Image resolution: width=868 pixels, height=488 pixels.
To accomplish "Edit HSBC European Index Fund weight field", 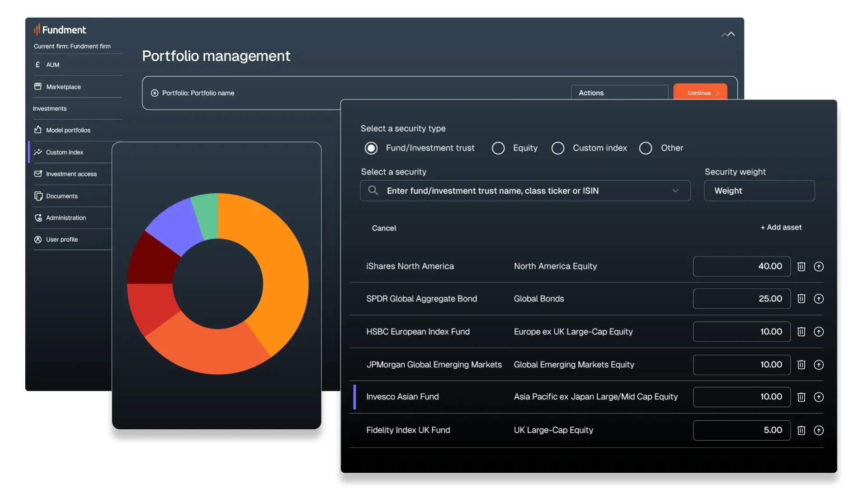I will pos(741,332).
